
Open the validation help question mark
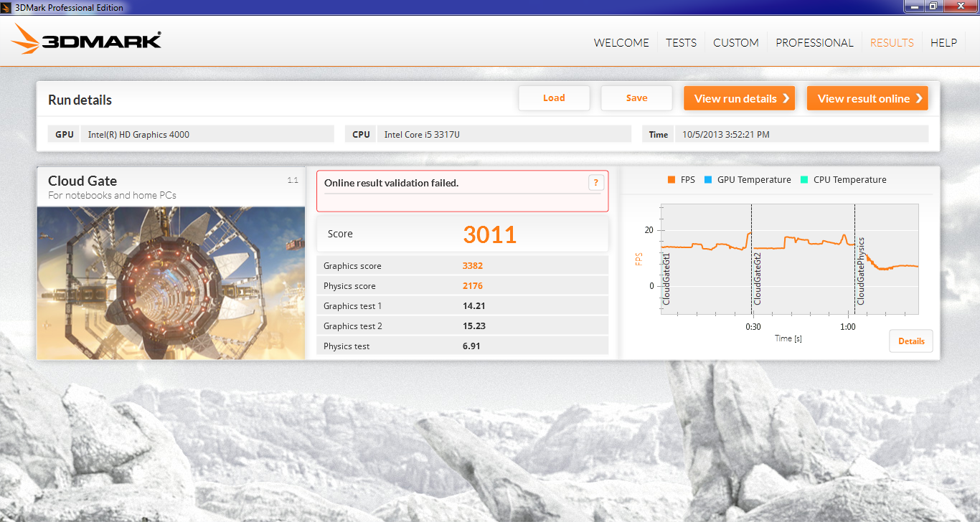(595, 183)
